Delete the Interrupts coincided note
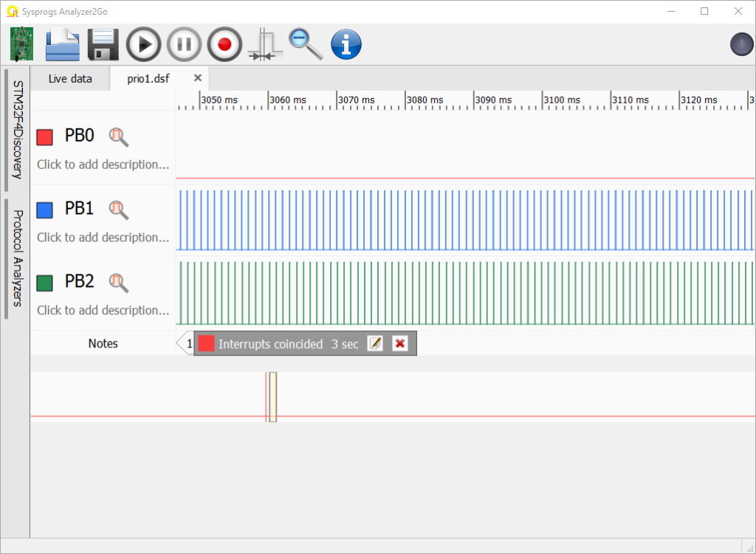 tap(400, 343)
